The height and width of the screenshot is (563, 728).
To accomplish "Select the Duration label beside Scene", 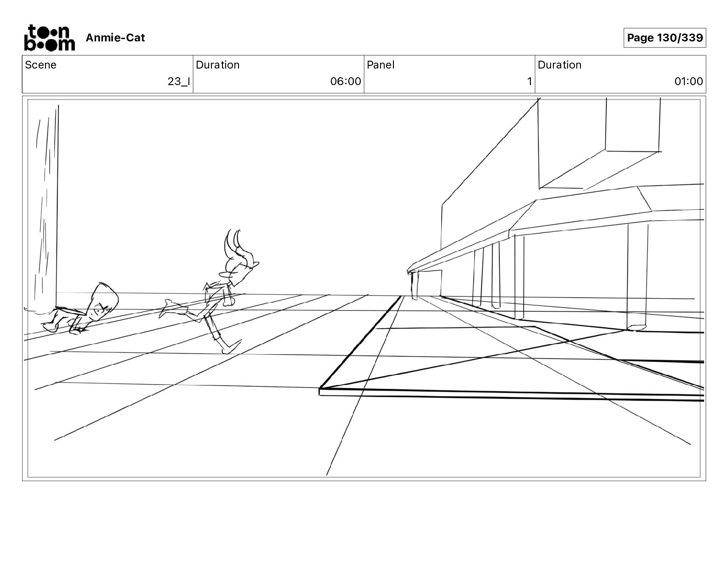I will [218, 65].
